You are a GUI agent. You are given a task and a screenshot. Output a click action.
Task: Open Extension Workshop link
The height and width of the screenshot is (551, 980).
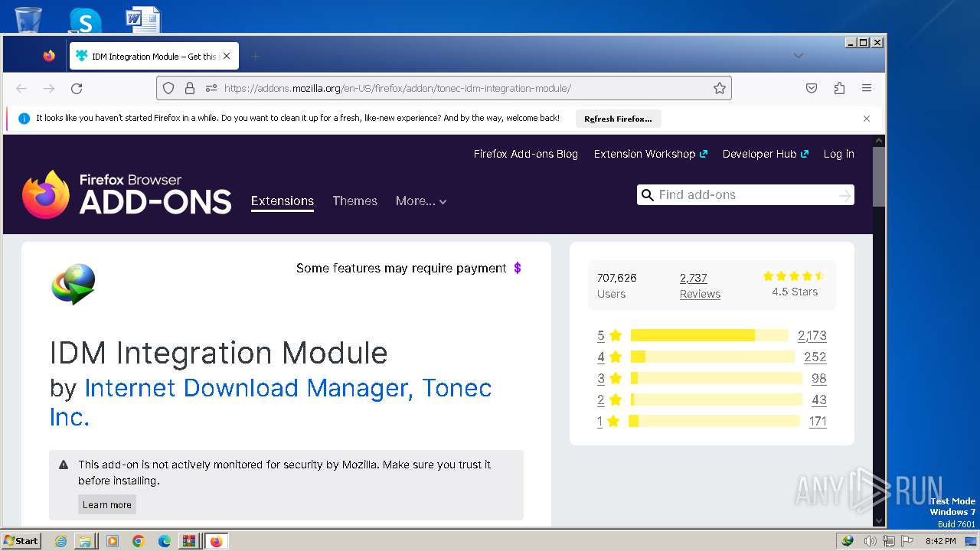tap(650, 154)
